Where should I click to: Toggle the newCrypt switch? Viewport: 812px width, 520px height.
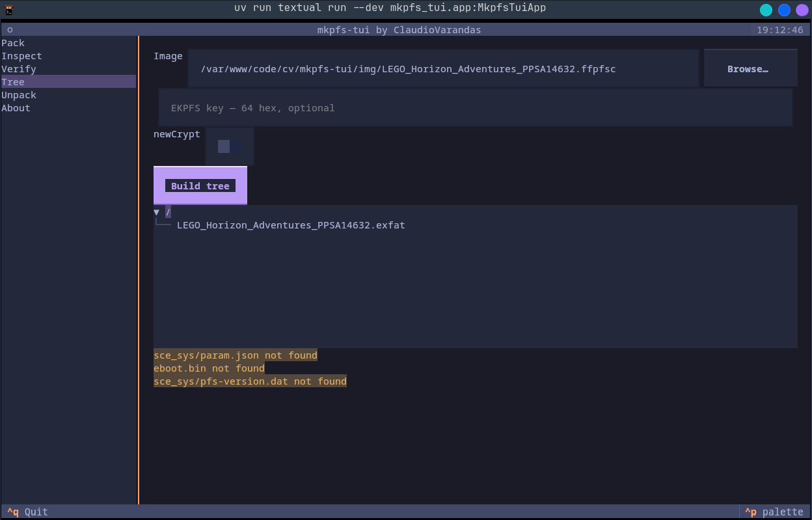230,146
